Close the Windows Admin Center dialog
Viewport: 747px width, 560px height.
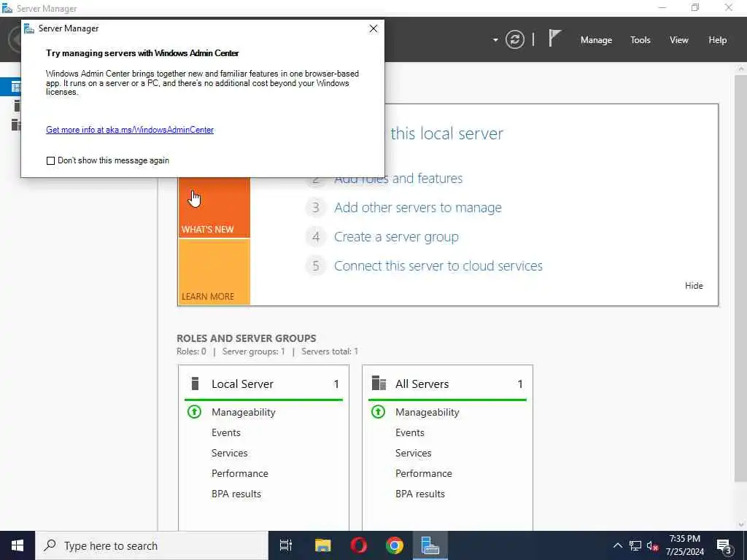coord(373,28)
